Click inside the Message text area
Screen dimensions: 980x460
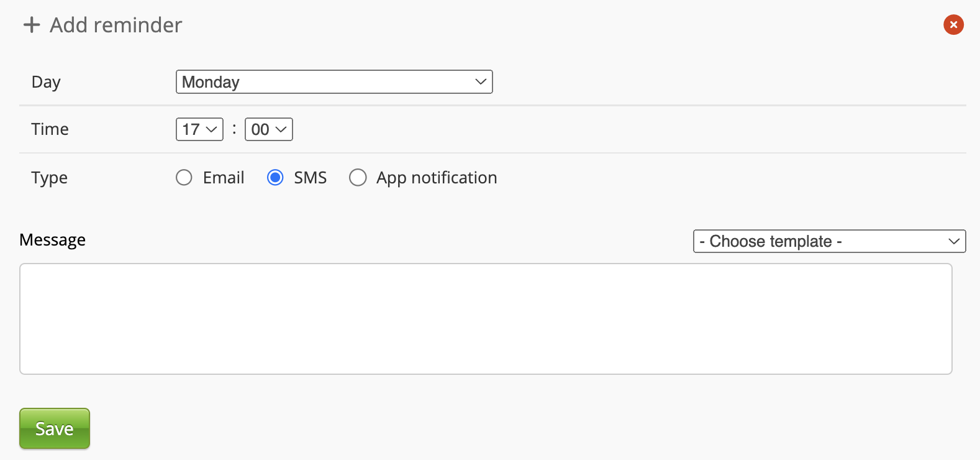[486, 319]
